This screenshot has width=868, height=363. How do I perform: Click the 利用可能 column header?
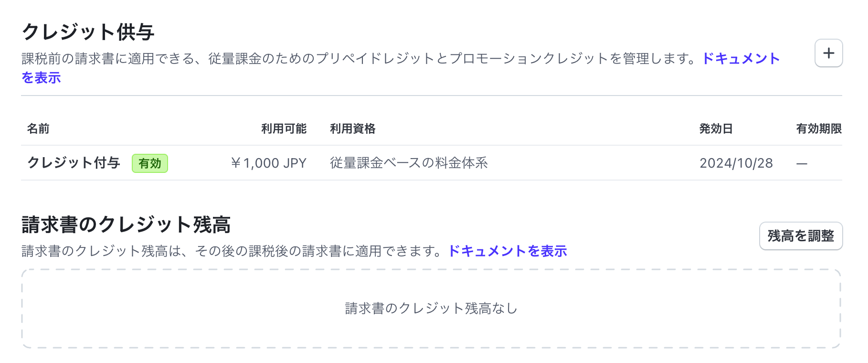284,129
